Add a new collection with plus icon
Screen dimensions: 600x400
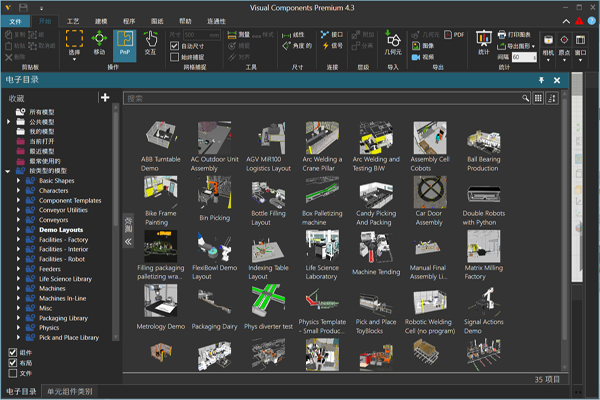105,98
